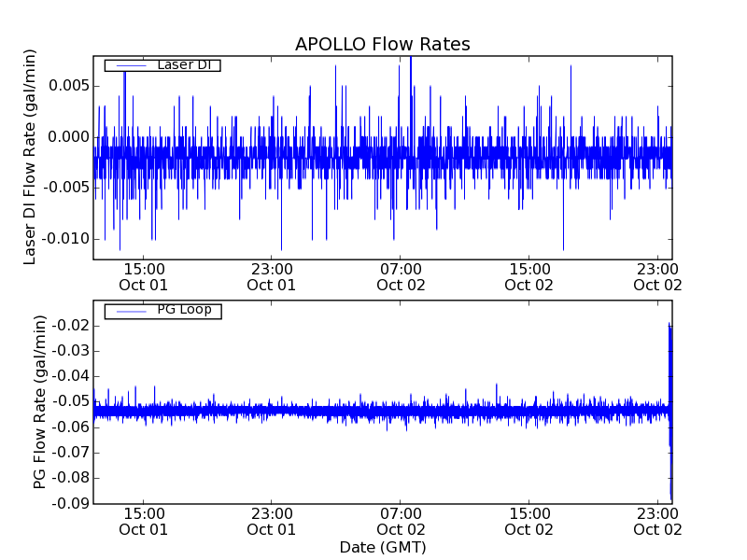747x560 pixels.
Task: Click "23:00 Oct 01" tick in Laser DI plot
Action: click(x=272, y=277)
